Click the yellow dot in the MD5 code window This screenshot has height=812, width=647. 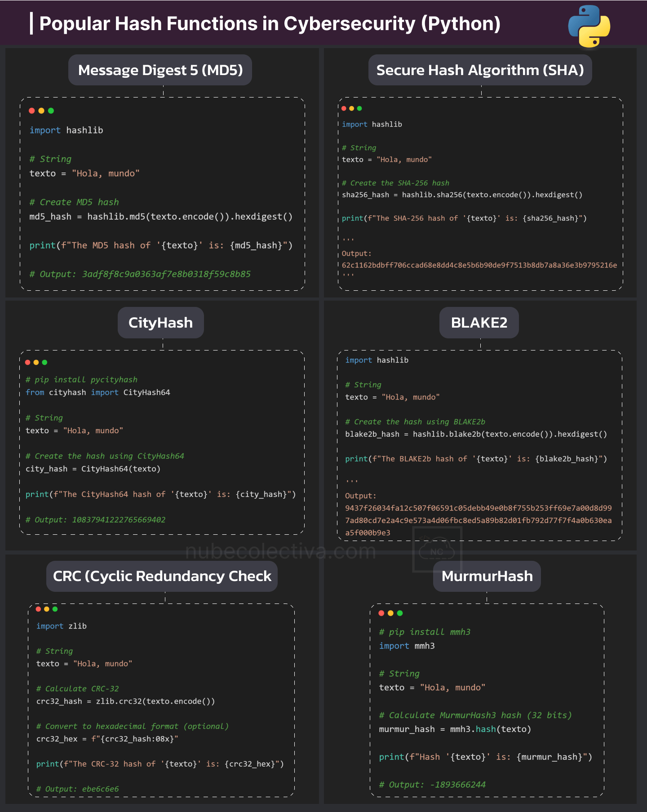[x=41, y=111]
